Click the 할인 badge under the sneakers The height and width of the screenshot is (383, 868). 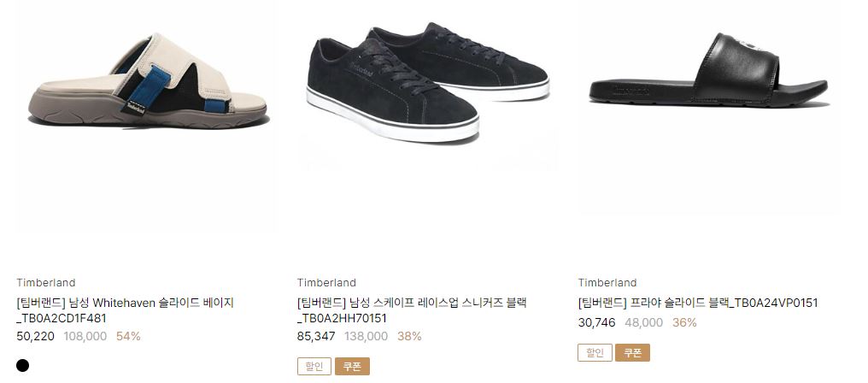314,367
